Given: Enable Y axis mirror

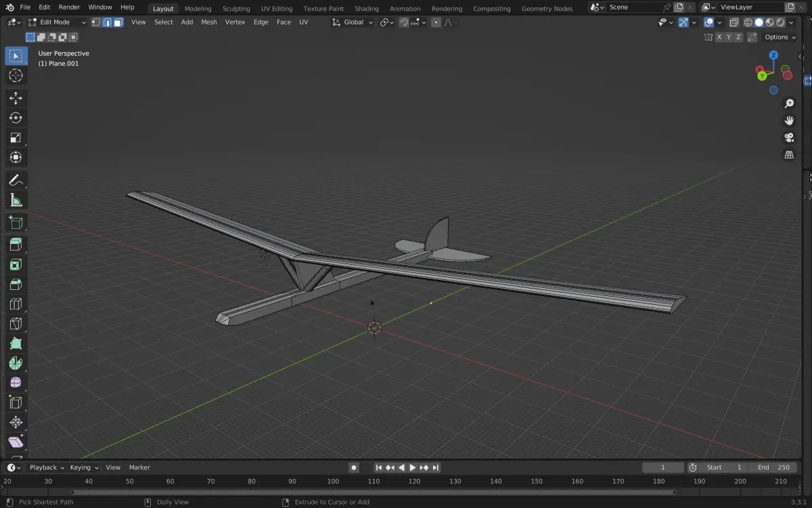Looking at the screenshot, I should [729, 37].
